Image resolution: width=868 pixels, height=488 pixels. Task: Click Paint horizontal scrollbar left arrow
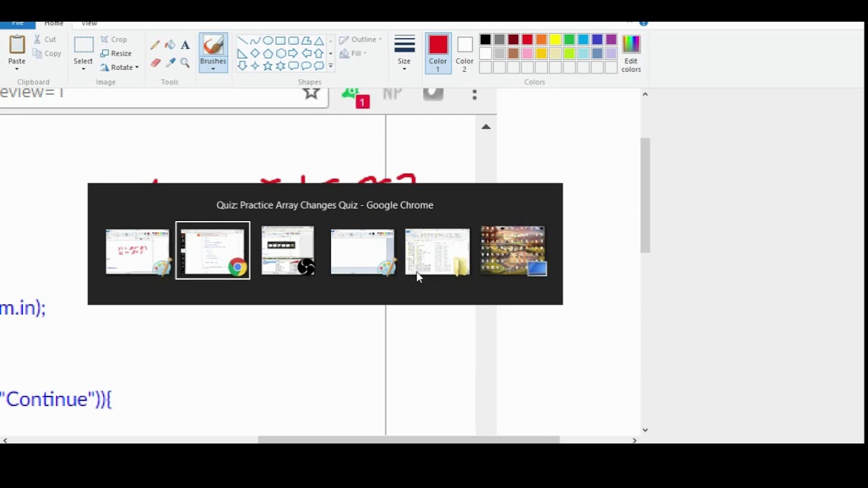click(5, 441)
